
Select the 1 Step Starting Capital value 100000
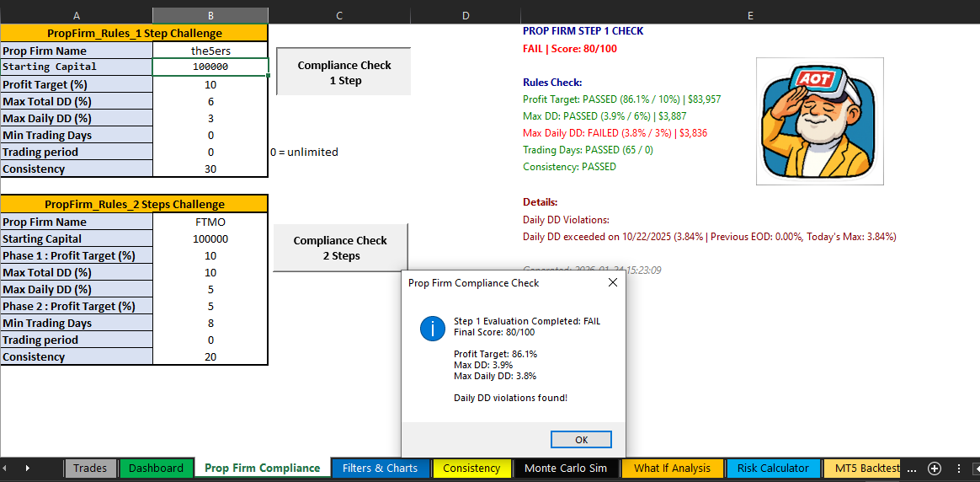click(x=210, y=67)
